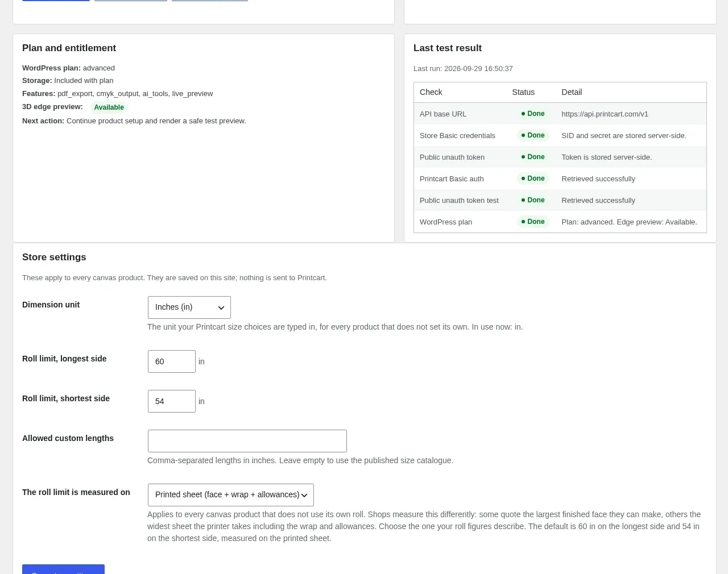Screen dimensions: 728x574
Task: Click the Plan and entitlement heading
Action: coord(69,48)
